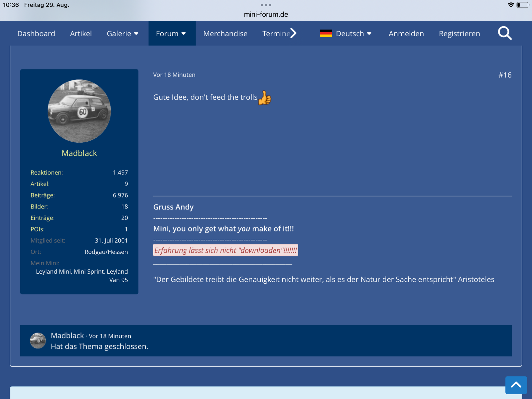
Task: Open Madblack's racing Mini profile picture
Action: click(79, 111)
